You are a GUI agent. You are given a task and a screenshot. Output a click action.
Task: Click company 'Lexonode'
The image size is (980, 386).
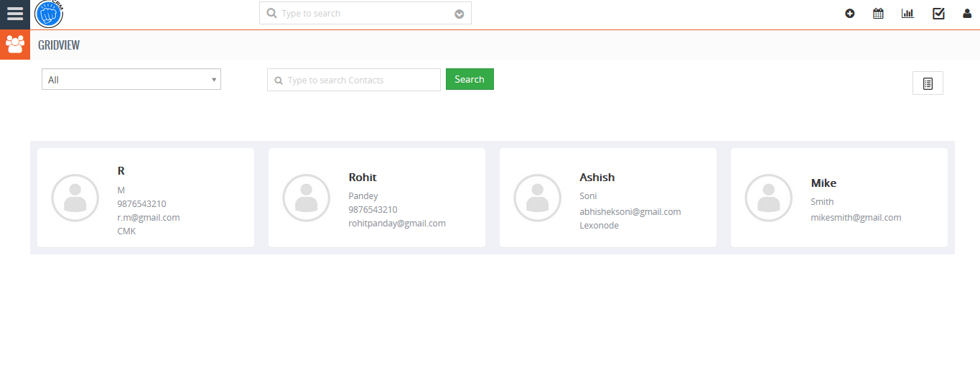(599, 226)
